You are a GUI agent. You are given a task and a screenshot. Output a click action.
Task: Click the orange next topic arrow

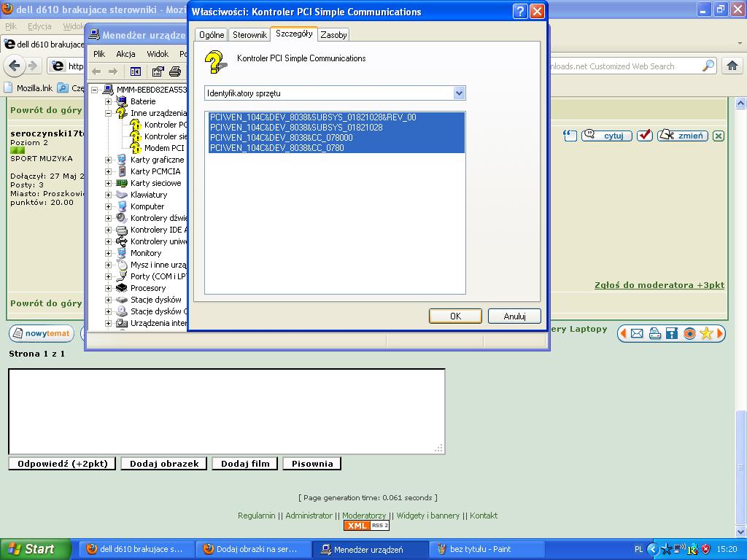tap(720, 333)
